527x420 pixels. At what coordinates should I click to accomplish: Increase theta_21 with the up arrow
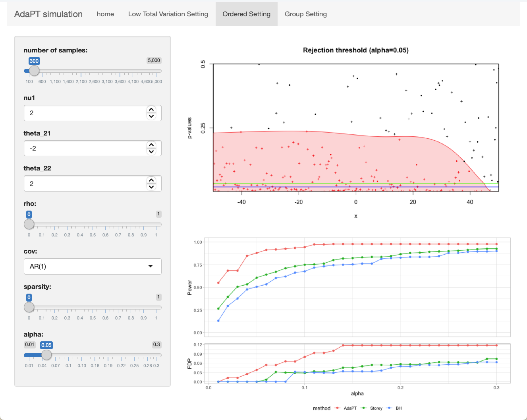pos(151,145)
